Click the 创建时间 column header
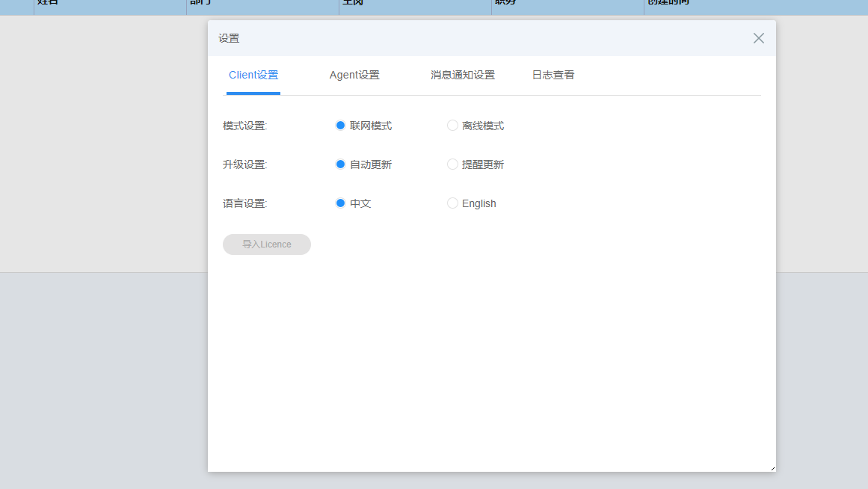This screenshot has height=489, width=868. point(668,3)
